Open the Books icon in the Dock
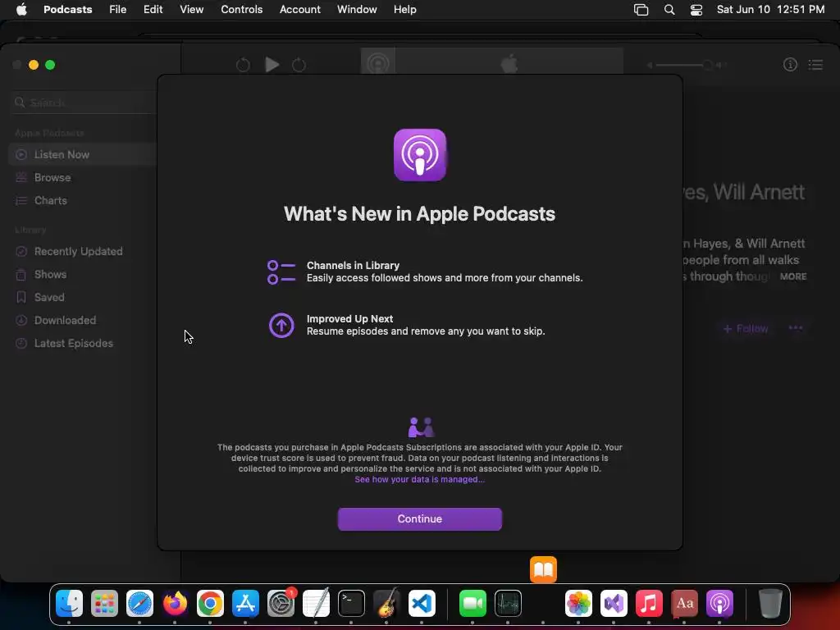Image resolution: width=840 pixels, height=630 pixels. pyautogui.click(x=543, y=569)
